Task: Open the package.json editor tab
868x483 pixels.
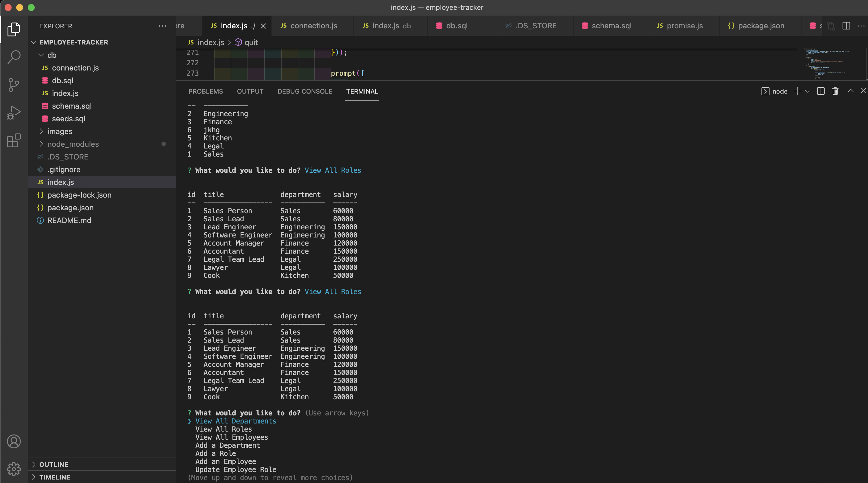Action: point(760,26)
